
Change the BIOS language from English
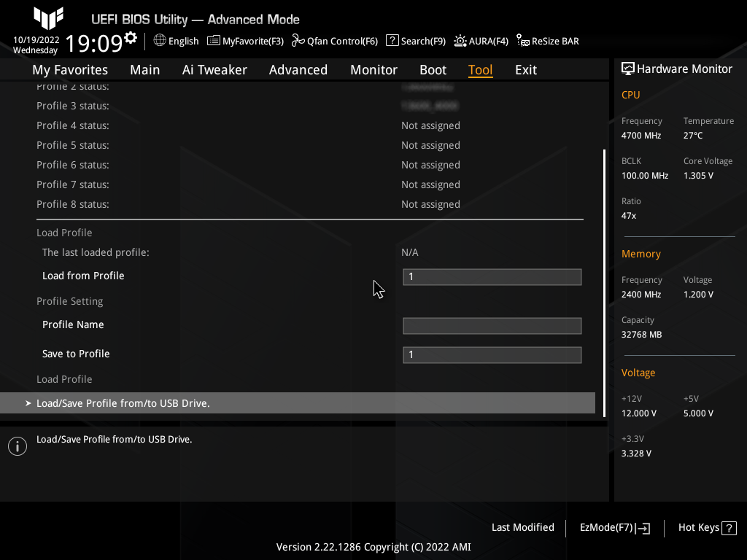pyautogui.click(x=176, y=41)
